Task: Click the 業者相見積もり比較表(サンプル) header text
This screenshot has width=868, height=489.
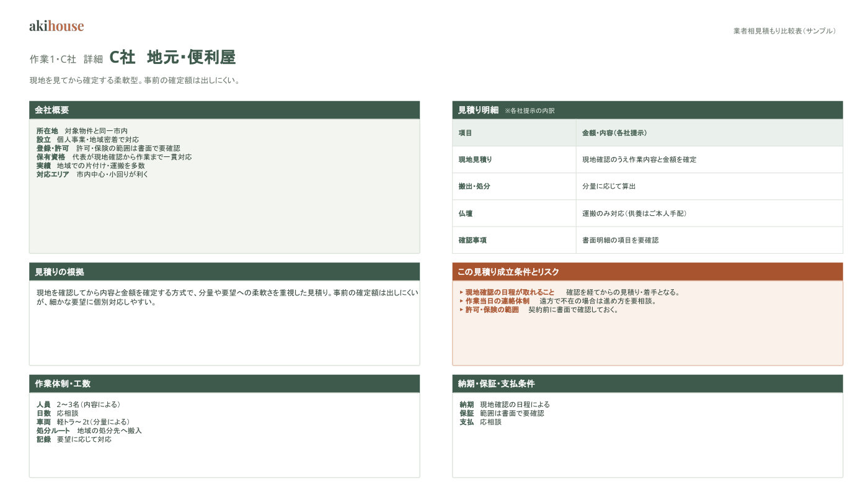Action: (785, 30)
